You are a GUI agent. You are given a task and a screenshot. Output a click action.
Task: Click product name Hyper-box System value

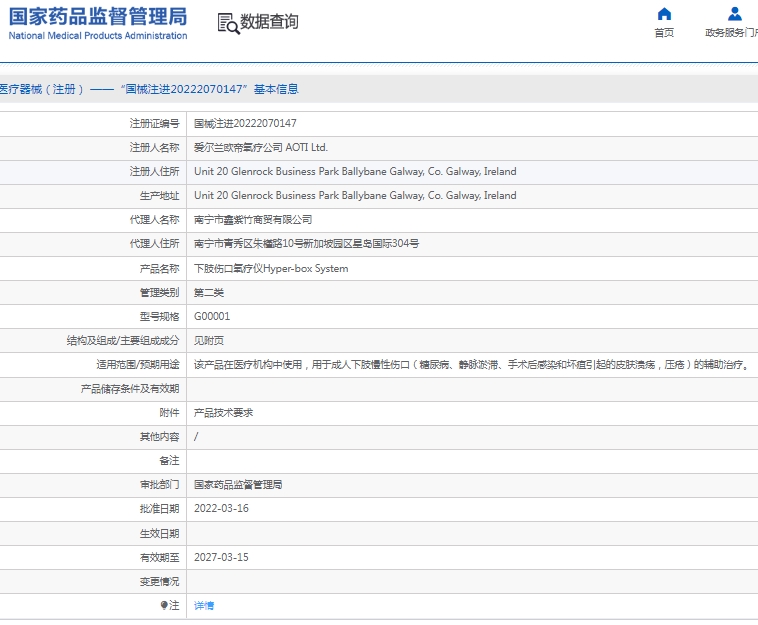(271, 268)
